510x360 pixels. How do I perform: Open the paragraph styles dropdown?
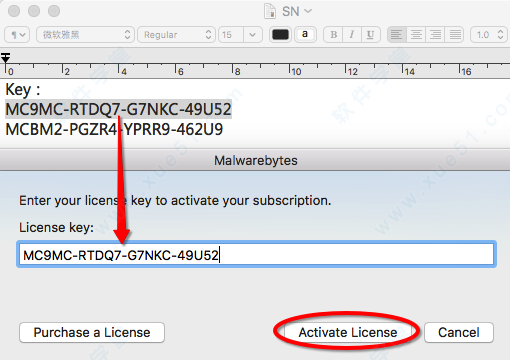(17, 35)
